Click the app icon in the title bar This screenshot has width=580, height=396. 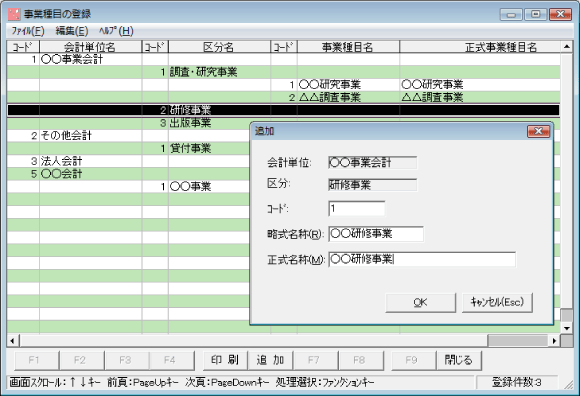(x=14, y=14)
